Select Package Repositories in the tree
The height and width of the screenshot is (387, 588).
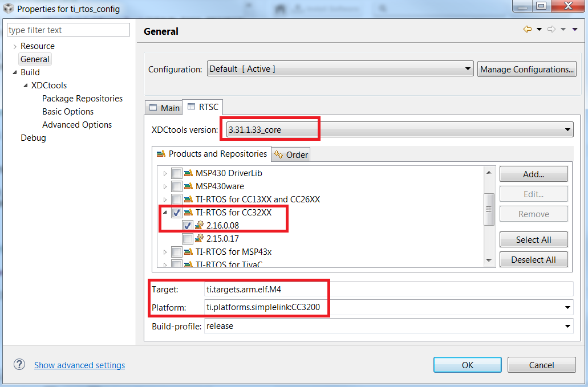pyautogui.click(x=83, y=99)
